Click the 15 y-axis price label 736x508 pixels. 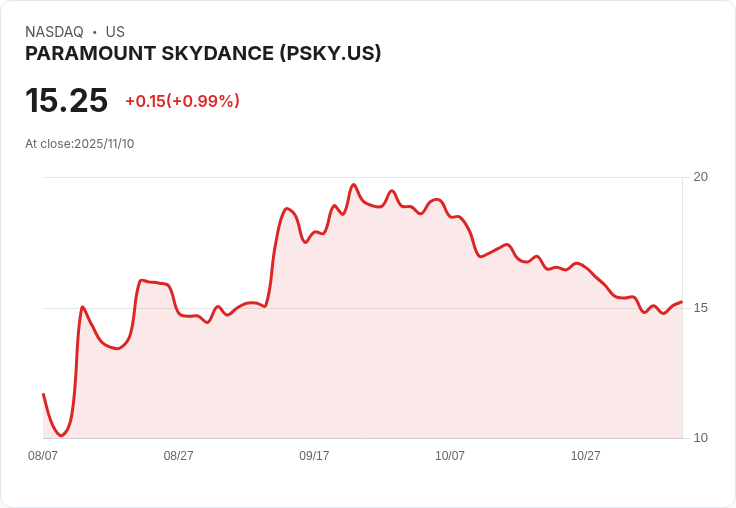(x=701, y=308)
